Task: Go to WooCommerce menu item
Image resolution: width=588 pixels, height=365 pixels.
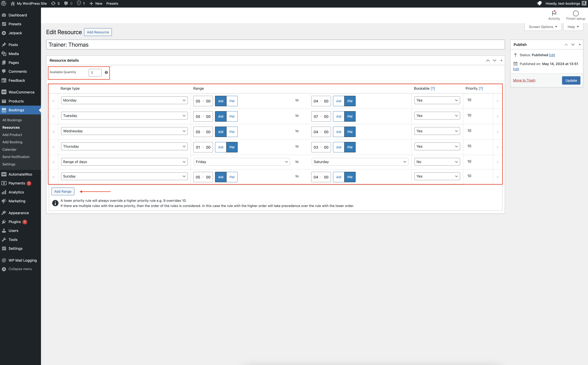Action: [x=21, y=92]
